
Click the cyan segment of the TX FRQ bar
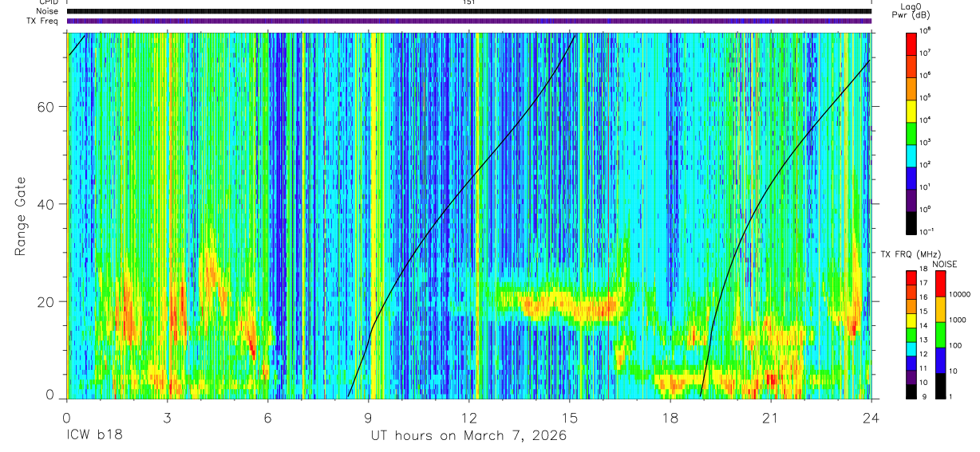pos(911,349)
